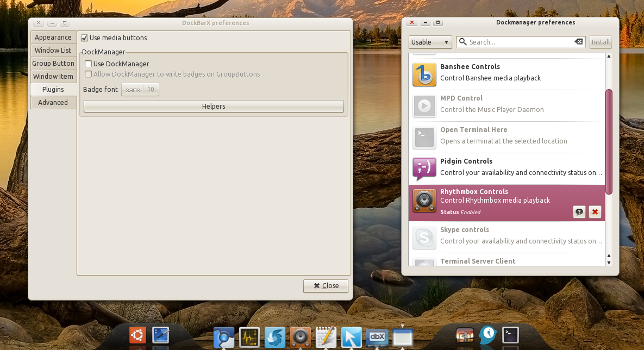Close the DockBarX preferences dialog
Image resolution: width=644 pixels, height=350 pixels.
(x=326, y=285)
